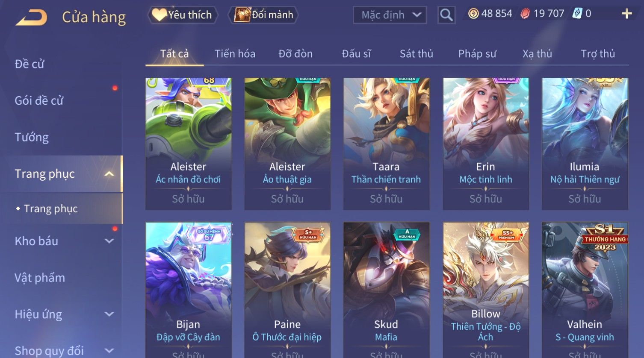Open the search magnifier icon

pos(446,15)
